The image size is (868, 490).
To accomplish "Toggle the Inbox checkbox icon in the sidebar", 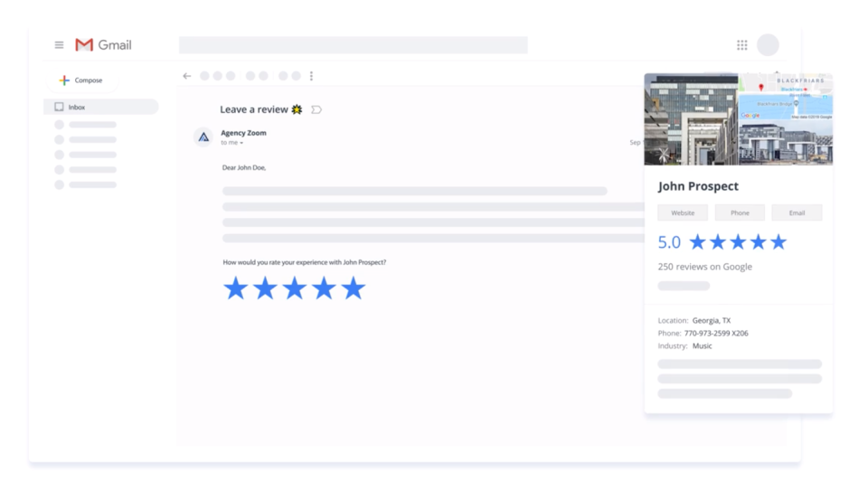I will [x=60, y=107].
